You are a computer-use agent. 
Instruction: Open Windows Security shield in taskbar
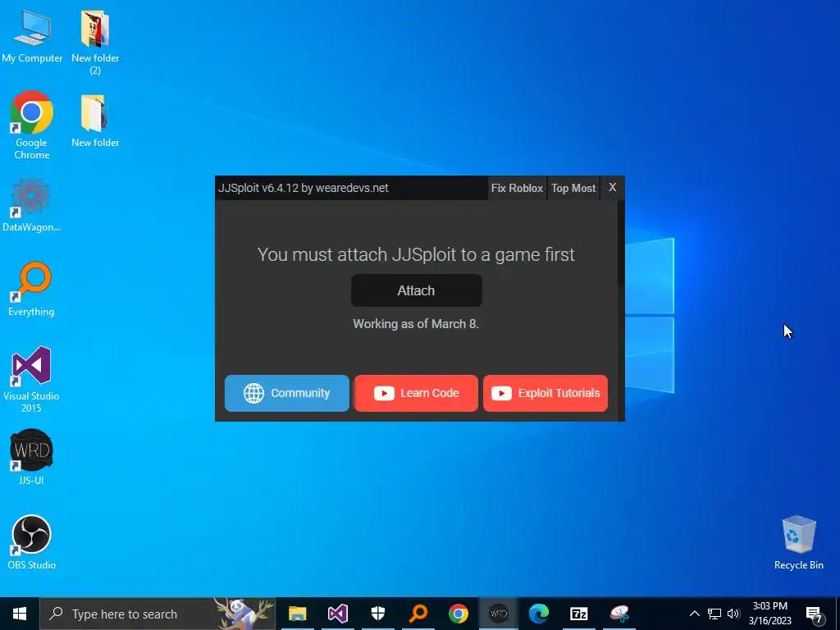point(378,614)
